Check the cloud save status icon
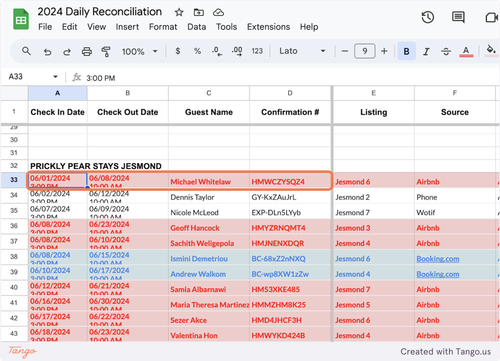Image resolution: width=500 pixels, height=361 pixels. (x=218, y=12)
